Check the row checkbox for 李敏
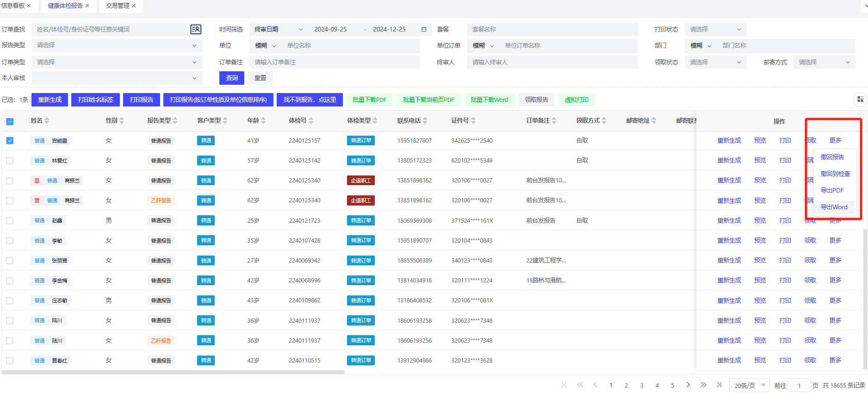868x400 pixels. pos(10,240)
